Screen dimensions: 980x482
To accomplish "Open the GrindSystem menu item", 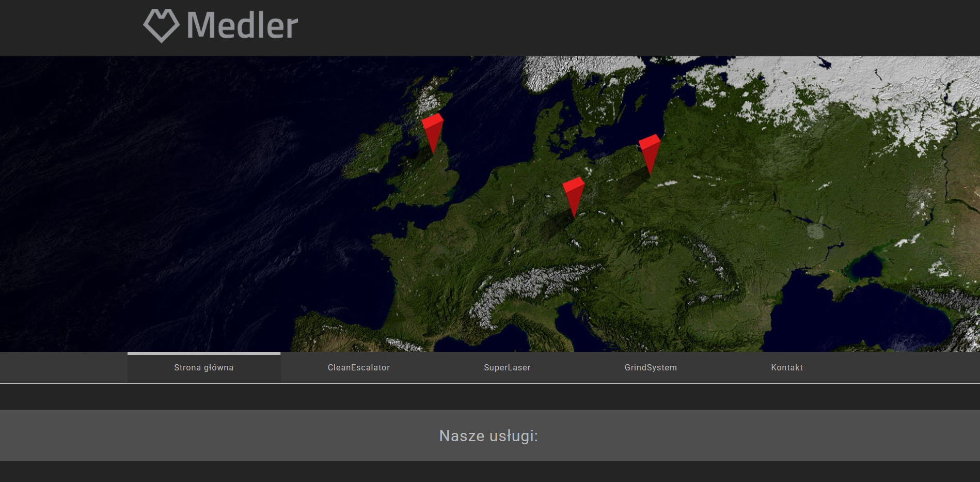I will tap(650, 367).
